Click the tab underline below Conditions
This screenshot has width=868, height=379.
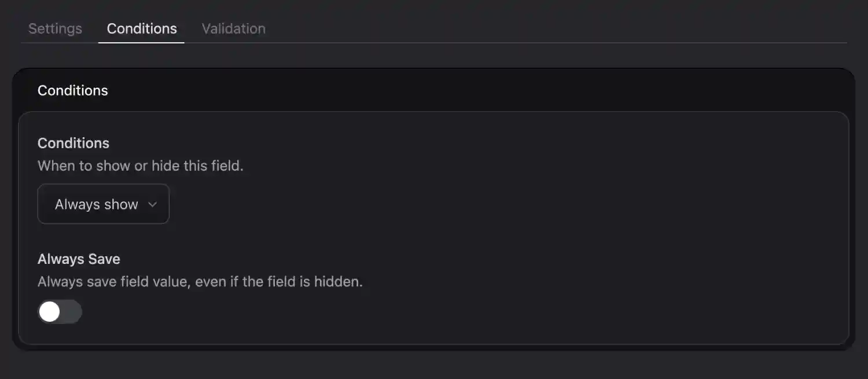point(141,41)
